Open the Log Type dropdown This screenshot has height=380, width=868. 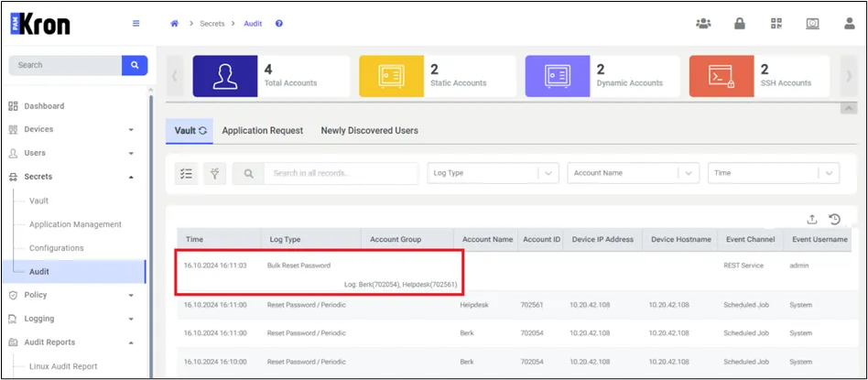coord(493,173)
